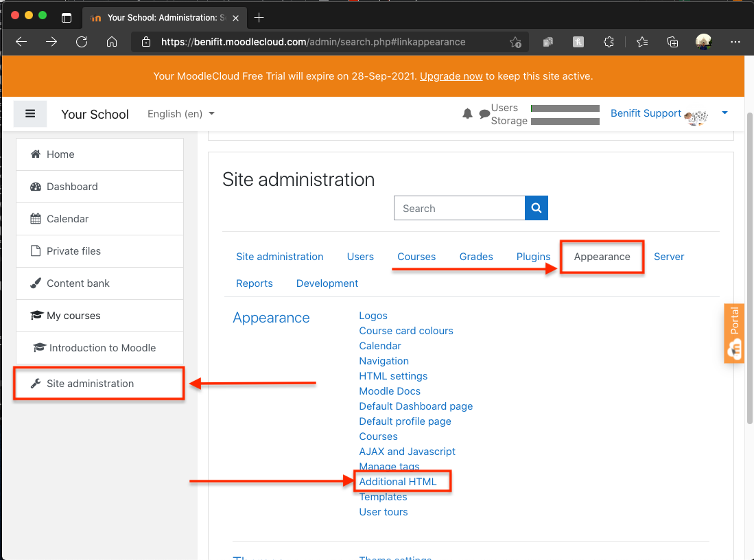Open AJAX and Javascript link
The width and height of the screenshot is (754, 560).
tap(408, 452)
